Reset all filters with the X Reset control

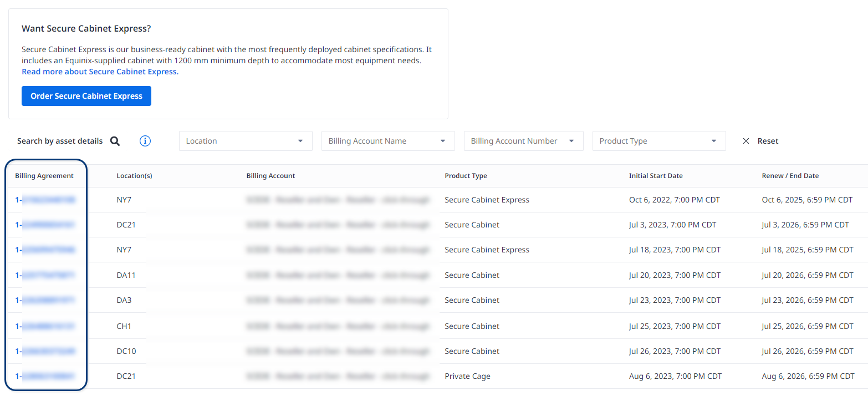pos(760,141)
